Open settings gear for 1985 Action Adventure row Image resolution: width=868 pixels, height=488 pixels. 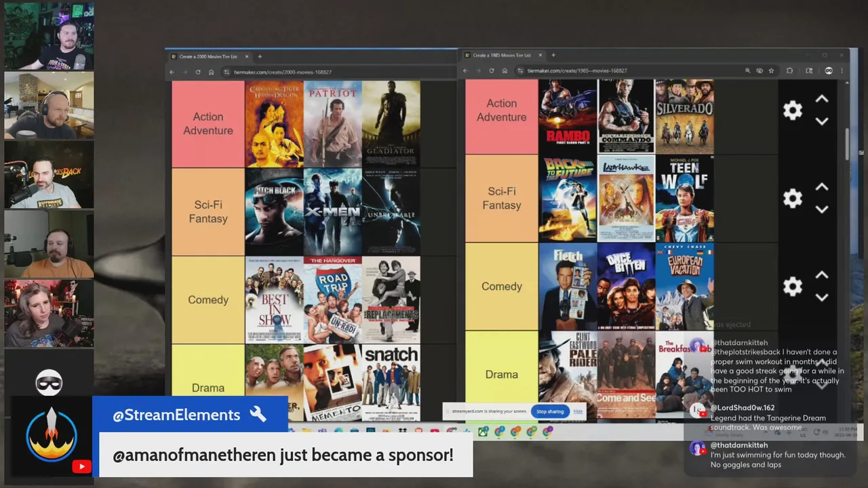[793, 110]
